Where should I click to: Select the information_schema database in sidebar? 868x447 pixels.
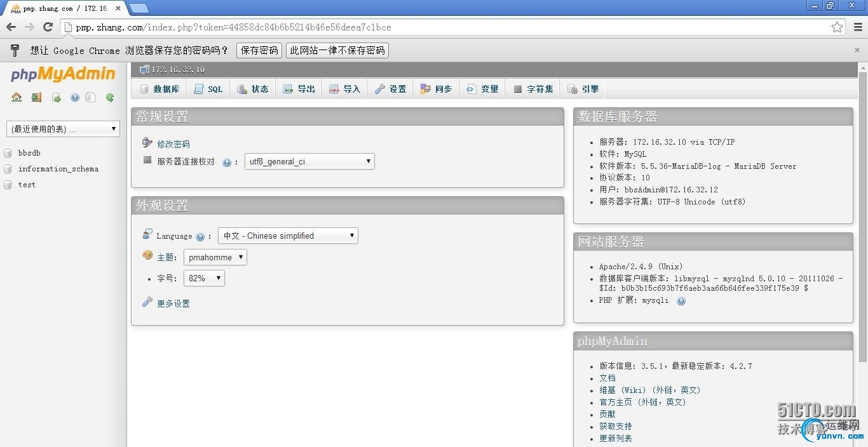58,169
